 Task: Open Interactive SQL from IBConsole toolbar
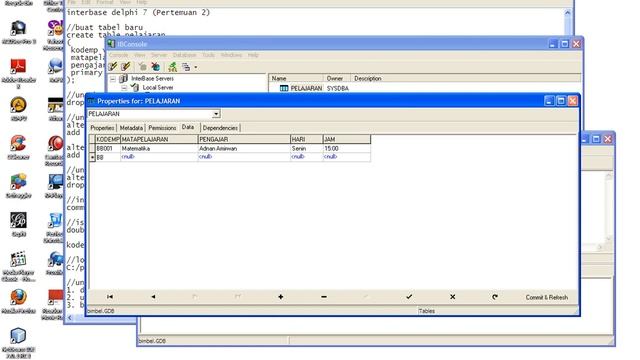[173, 67]
